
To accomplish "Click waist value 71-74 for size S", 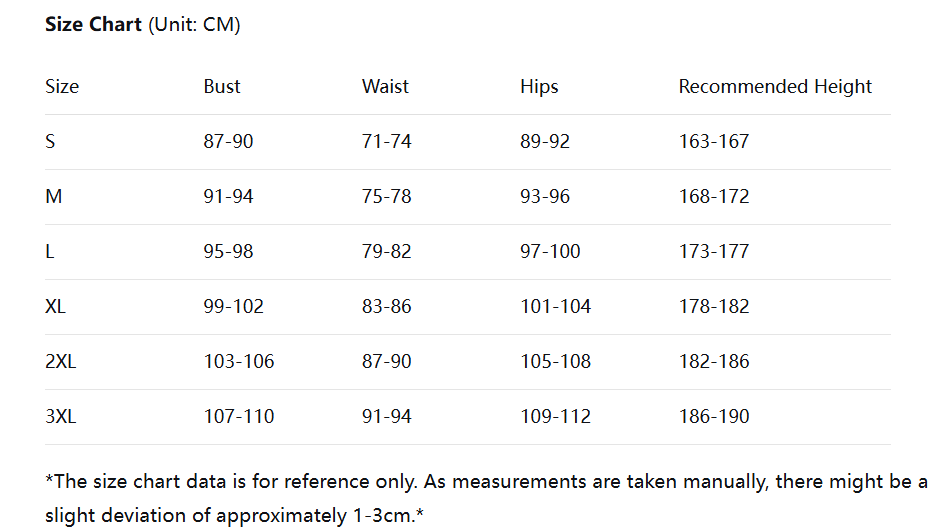I will 386,142.
